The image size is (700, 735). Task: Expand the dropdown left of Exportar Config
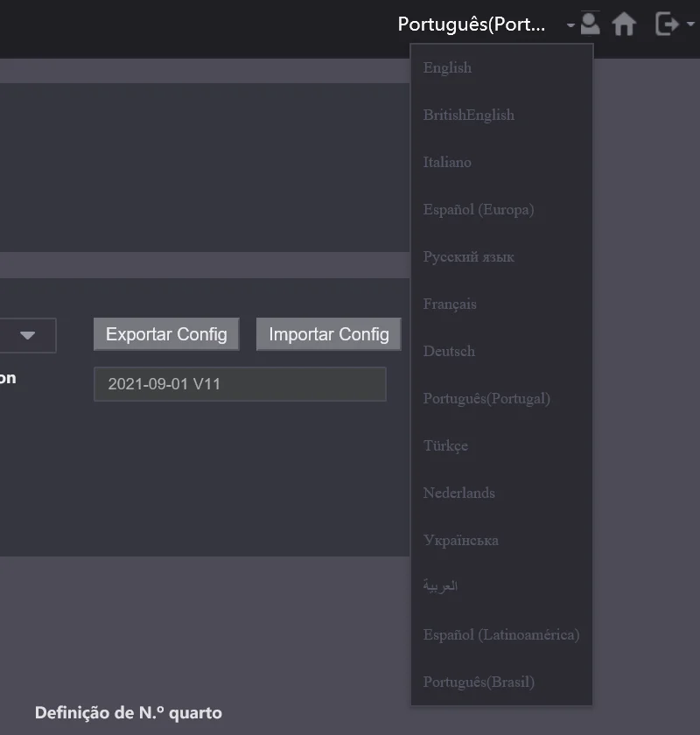click(x=28, y=335)
